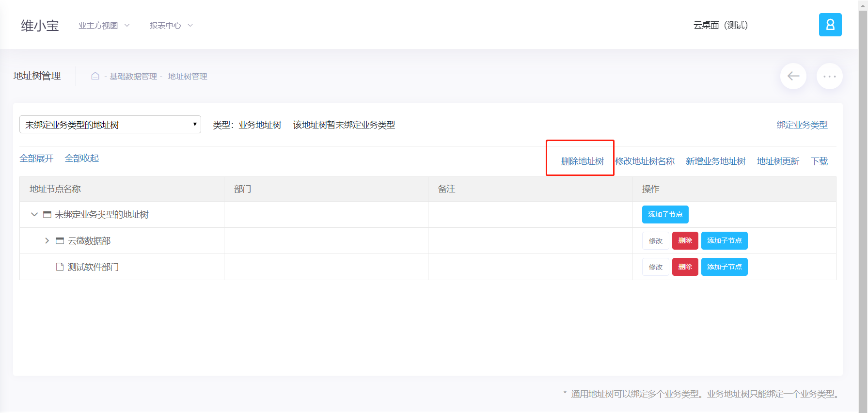Click red 删除 button in 云微数据部 row

pos(685,240)
